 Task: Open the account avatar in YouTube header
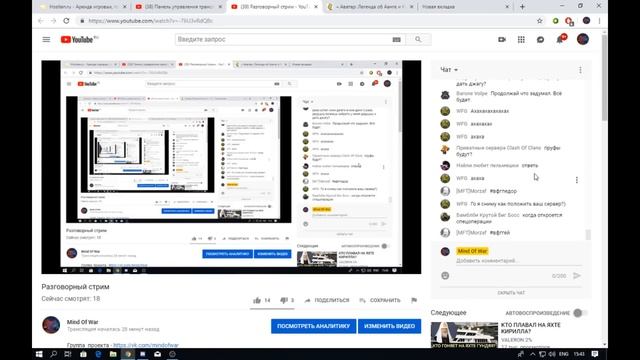pyautogui.click(x=583, y=40)
